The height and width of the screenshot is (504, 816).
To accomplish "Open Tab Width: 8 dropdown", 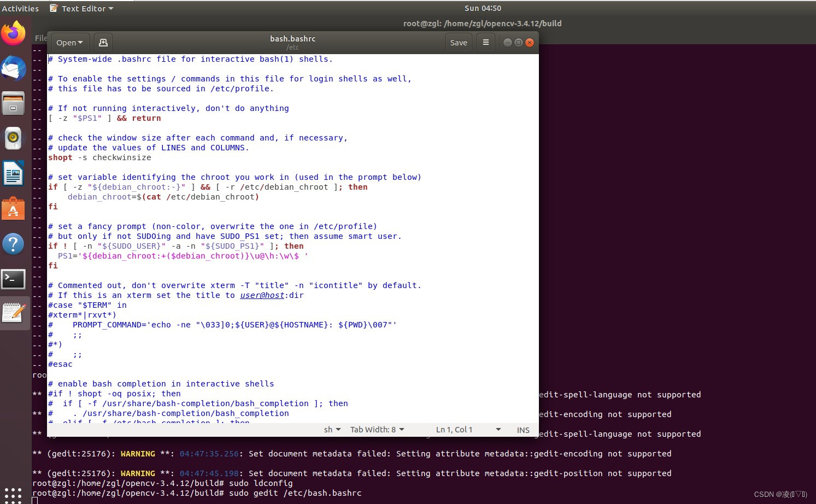I will click(x=377, y=430).
